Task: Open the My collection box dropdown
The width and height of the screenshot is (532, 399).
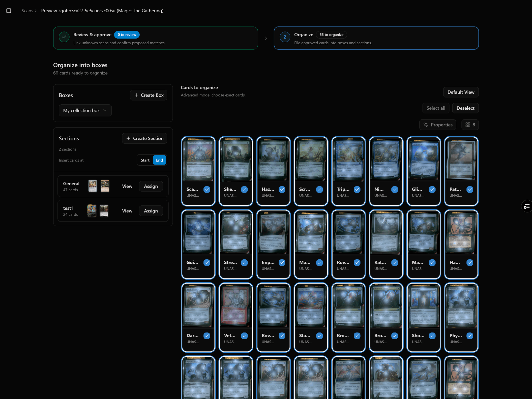Action: pyautogui.click(x=85, y=110)
